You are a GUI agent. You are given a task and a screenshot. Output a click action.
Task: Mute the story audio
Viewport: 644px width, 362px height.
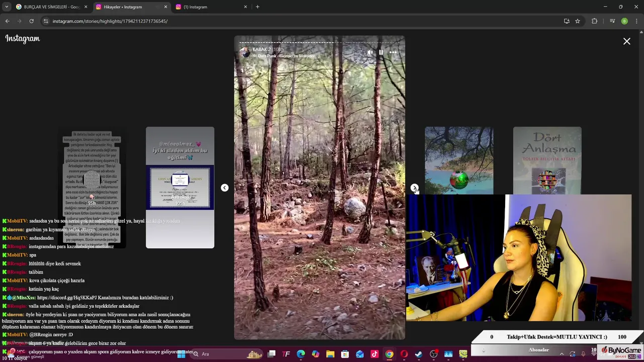pyautogui.click(x=370, y=52)
